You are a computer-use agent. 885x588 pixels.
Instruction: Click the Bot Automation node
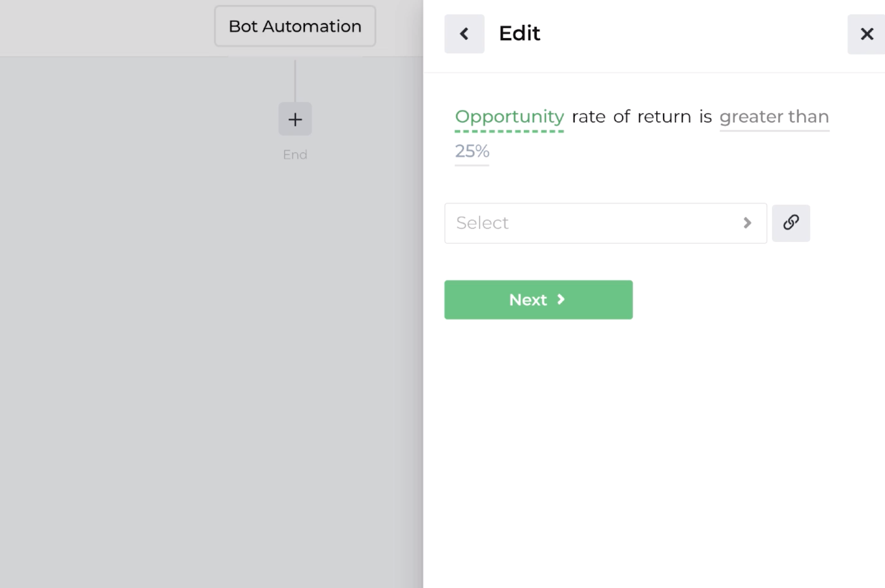(295, 26)
